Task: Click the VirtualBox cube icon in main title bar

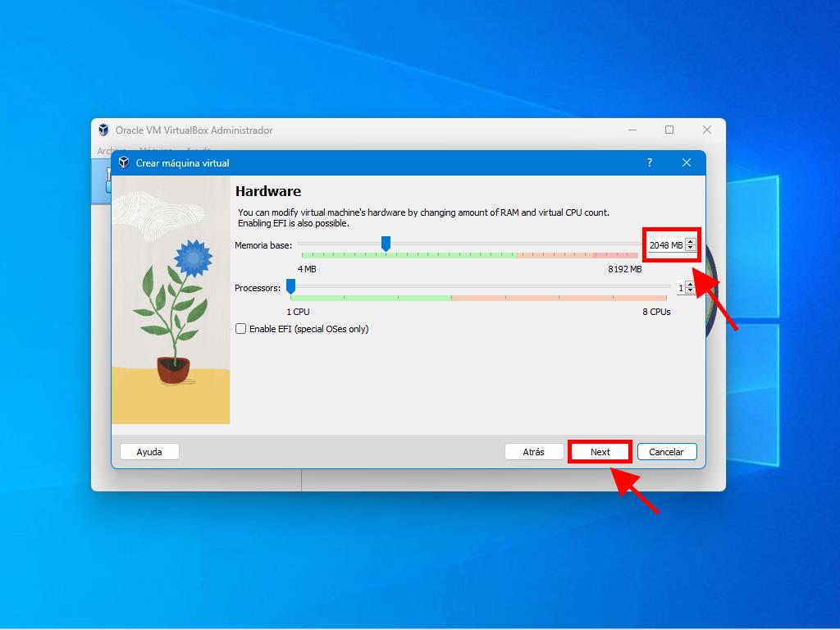Action: 103,130
